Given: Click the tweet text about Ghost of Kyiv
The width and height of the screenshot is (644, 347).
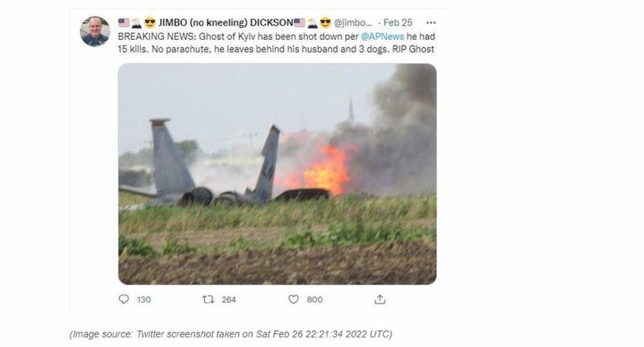Looking at the screenshot, I should tap(276, 42).
